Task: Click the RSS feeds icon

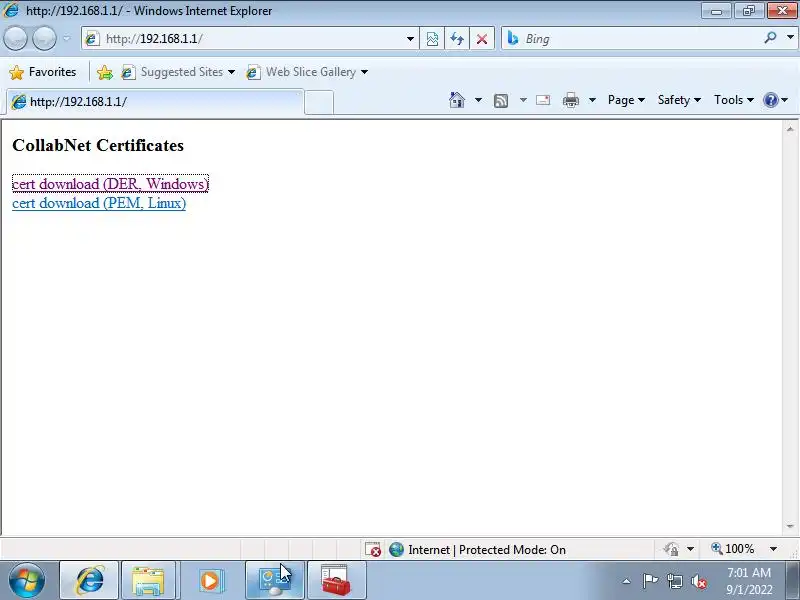Action: (x=501, y=101)
